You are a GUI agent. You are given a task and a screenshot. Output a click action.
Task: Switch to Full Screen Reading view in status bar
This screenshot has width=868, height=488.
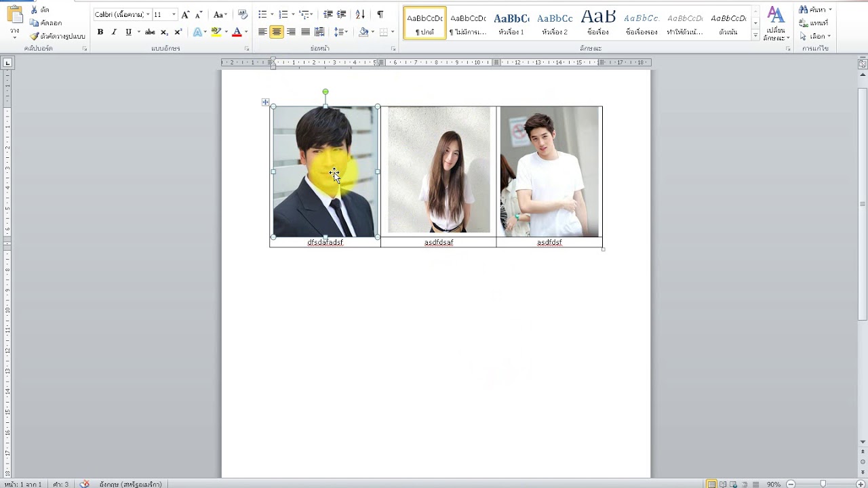pos(722,484)
